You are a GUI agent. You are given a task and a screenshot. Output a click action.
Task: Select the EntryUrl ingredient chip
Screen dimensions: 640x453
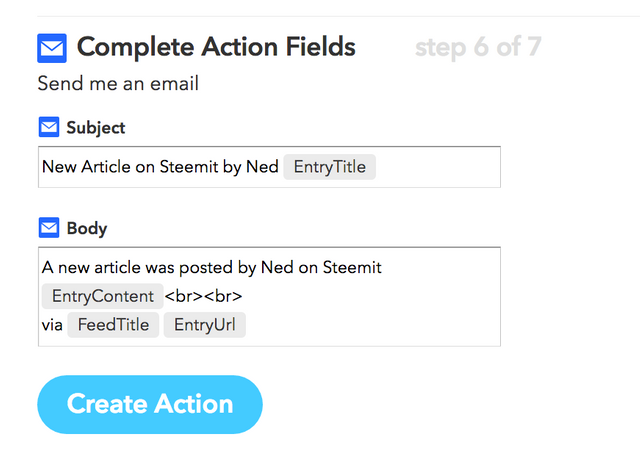(204, 325)
